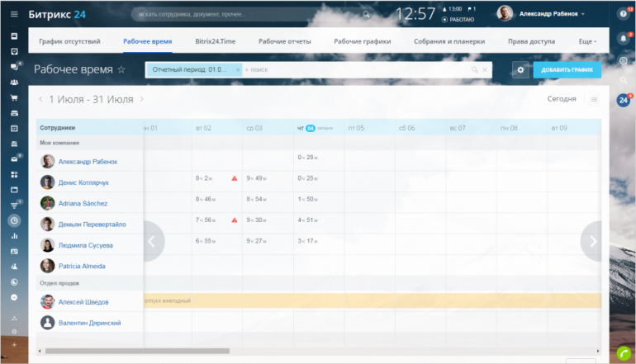
Task: Star Рабочее время page as favorite
Action: (x=121, y=70)
